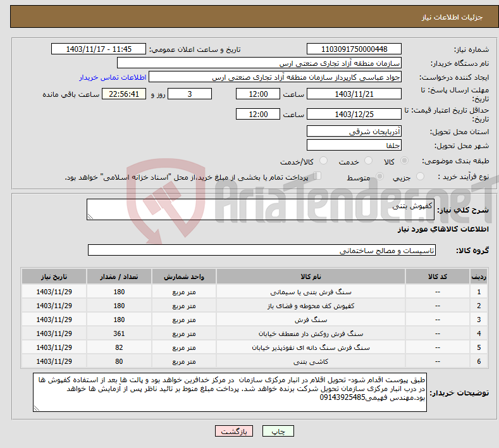Image resolution: width=499 pixels, height=448 pixels.
Task: Click the گروه کالا field
Action: [262, 251]
